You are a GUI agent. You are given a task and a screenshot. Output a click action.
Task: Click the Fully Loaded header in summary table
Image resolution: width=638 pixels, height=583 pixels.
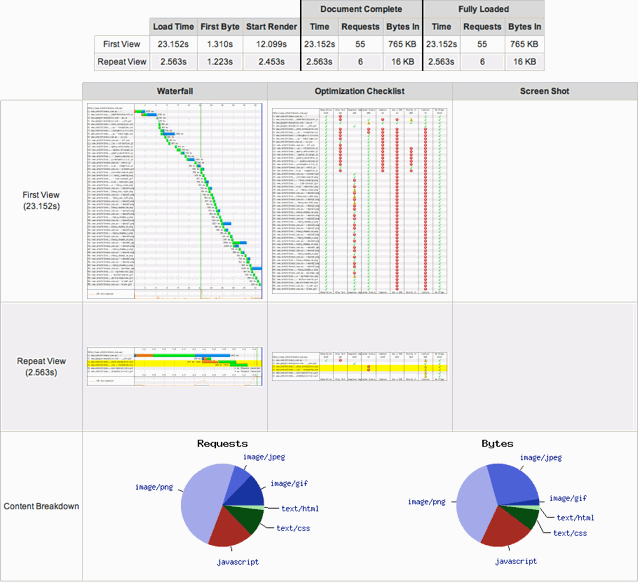click(484, 9)
